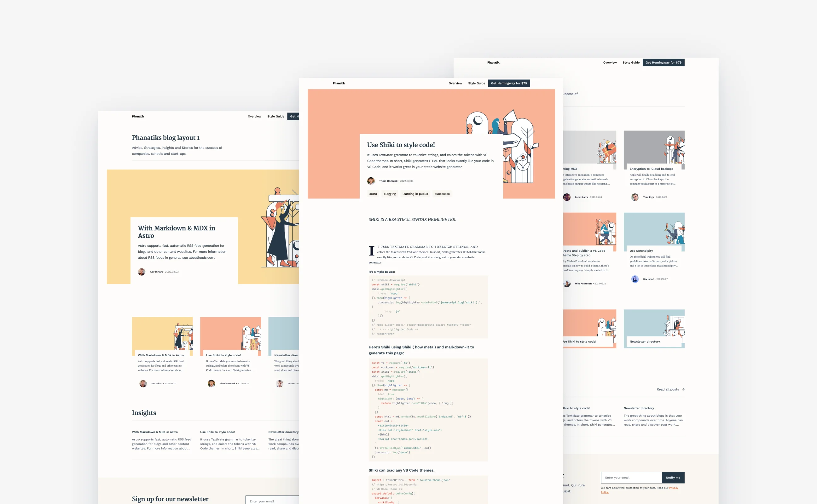
Task: Focus the email field beside Notify me
Action: click(x=631, y=478)
